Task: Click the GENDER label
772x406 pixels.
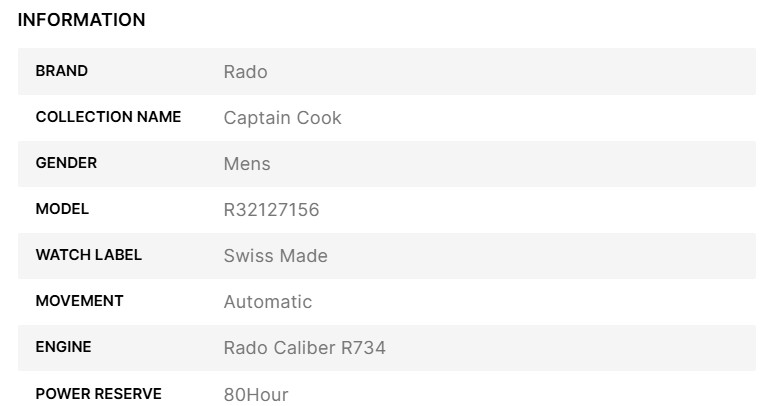Action: 66,163
